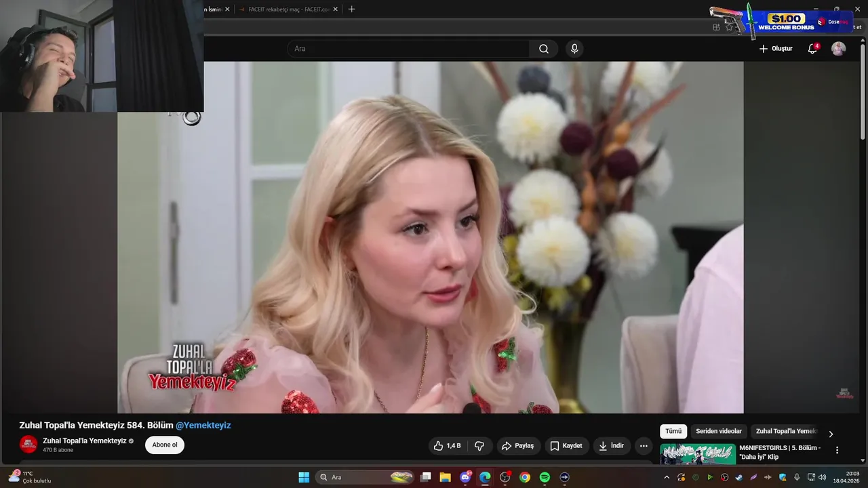Open Microsoft Edge from taskbar

tap(485, 477)
